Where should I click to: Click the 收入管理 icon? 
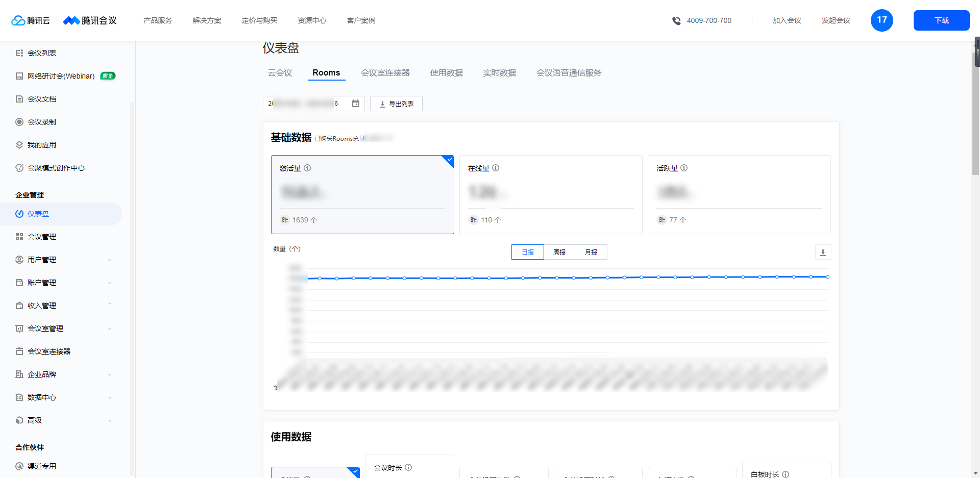[19, 306]
